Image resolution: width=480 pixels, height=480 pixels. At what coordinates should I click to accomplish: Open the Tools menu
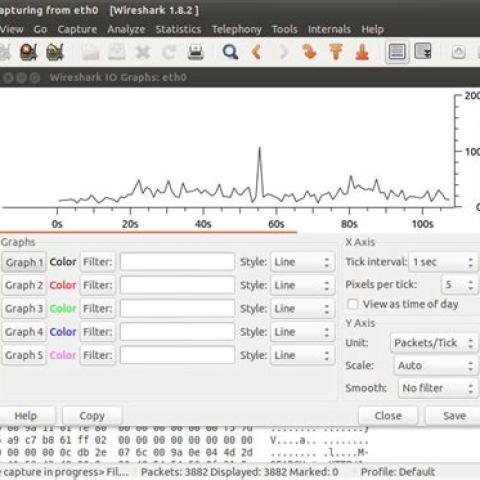pos(285,29)
